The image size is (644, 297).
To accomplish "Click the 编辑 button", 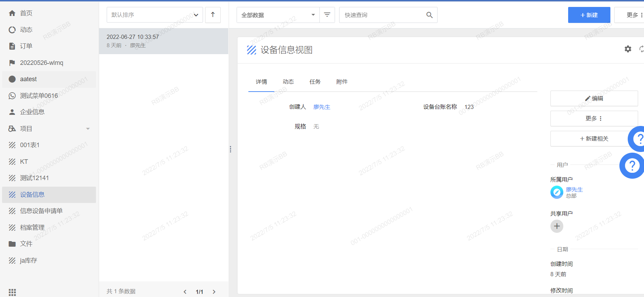I will click(x=594, y=99).
